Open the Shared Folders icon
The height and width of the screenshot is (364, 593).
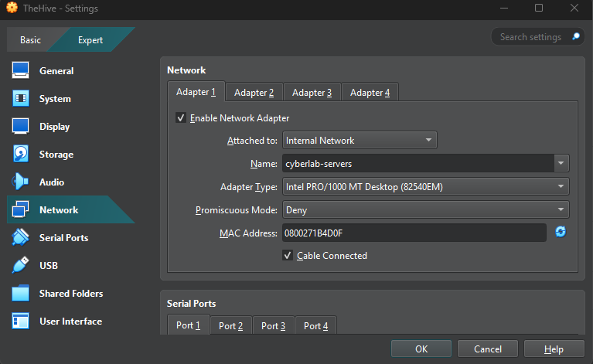[21, 294]
